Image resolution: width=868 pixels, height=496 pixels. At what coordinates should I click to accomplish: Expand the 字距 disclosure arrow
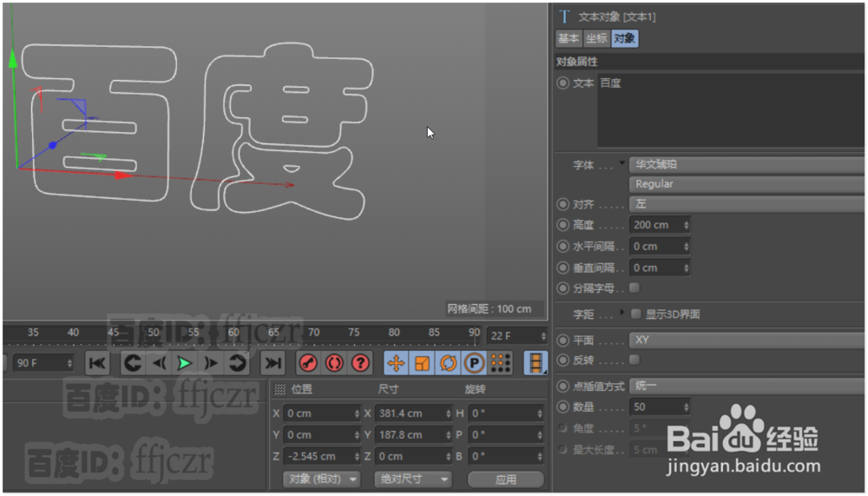point(622,313)
